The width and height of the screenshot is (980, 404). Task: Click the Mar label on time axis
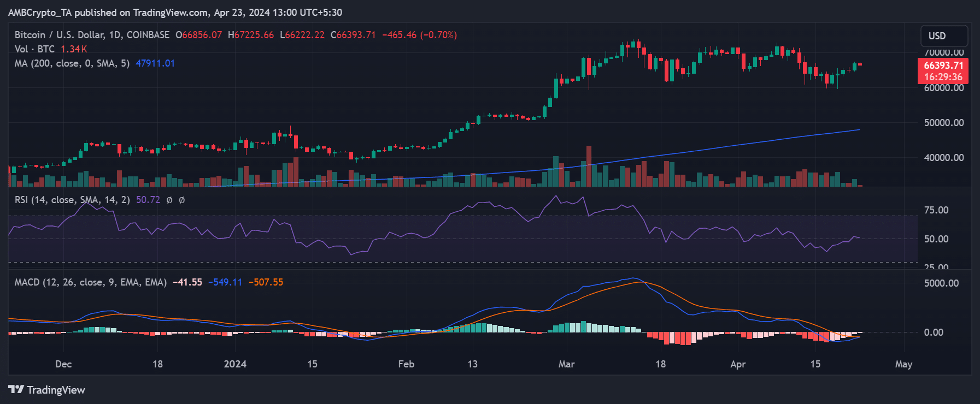tap(567, 364)
